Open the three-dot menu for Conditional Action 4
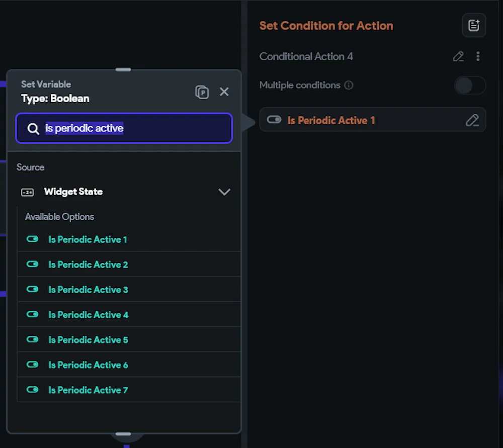This screenshot has width=503, height=448. click(478, 56)
